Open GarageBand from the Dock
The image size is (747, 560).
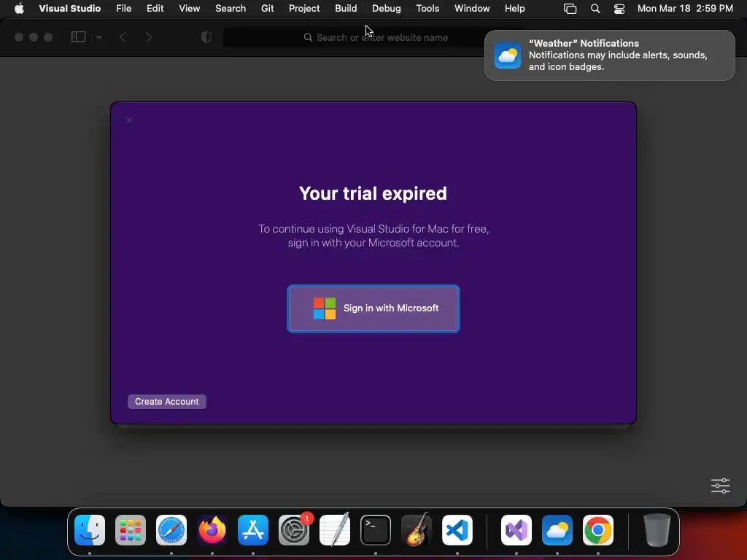click(417, 529)
